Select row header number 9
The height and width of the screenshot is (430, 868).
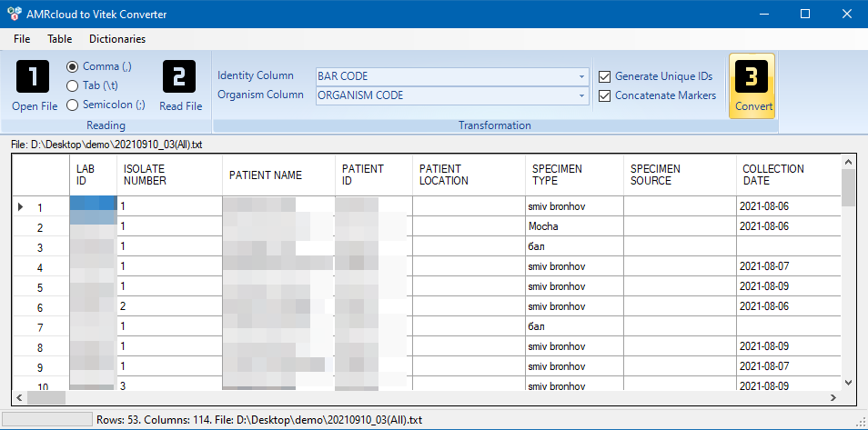click(41, 366)
